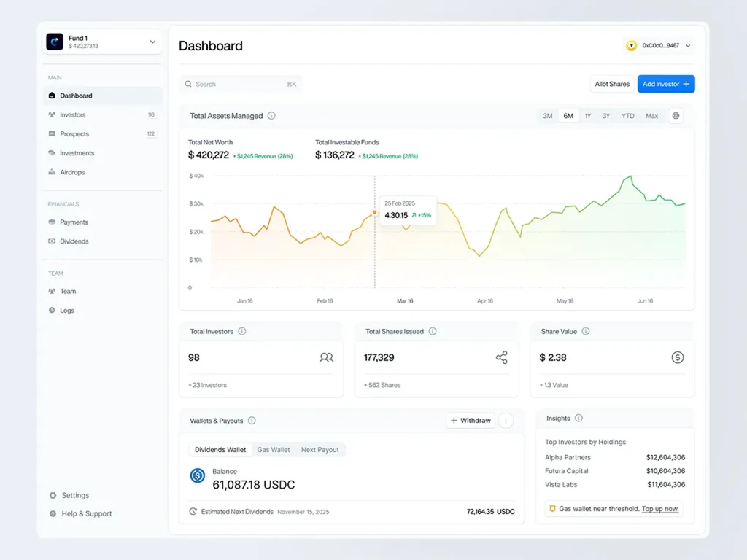Select the Max time range

coord(651,116)
